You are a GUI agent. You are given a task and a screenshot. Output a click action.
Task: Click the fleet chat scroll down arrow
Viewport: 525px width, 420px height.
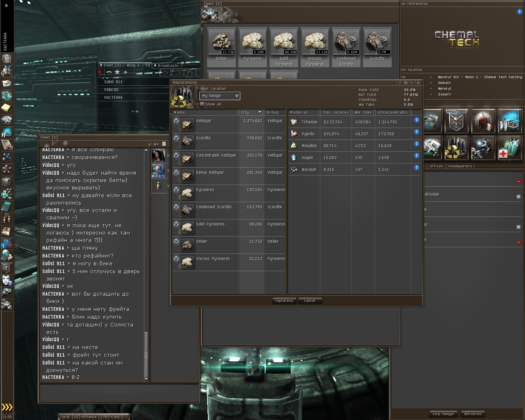[146, 379]
